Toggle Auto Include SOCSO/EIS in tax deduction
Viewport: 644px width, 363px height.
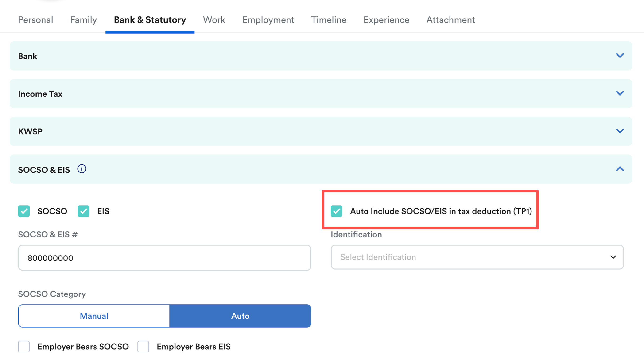(x=336, y=211)
